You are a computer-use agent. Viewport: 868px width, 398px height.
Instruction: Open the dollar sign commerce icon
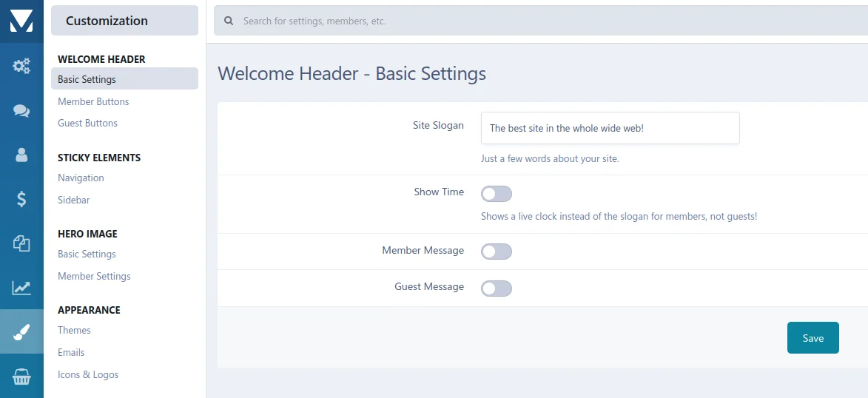pyautogui.click(x=21, y=199)
